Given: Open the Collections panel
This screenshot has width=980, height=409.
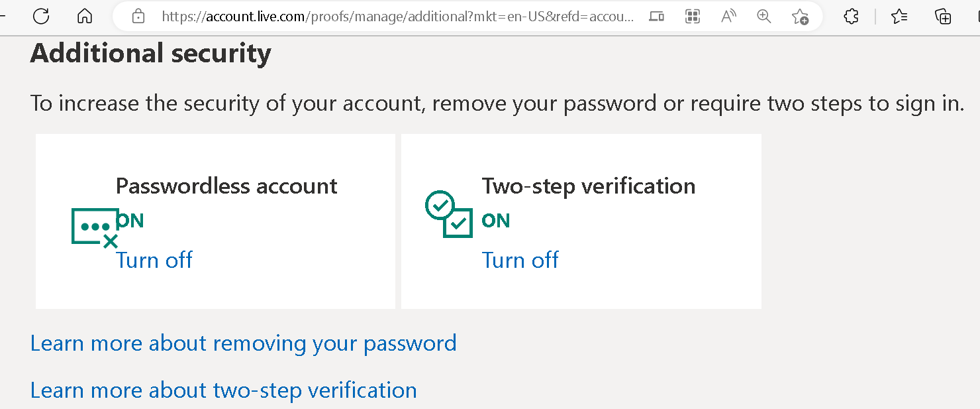Looking at the screenshot, I should click(x=943, y=17).
